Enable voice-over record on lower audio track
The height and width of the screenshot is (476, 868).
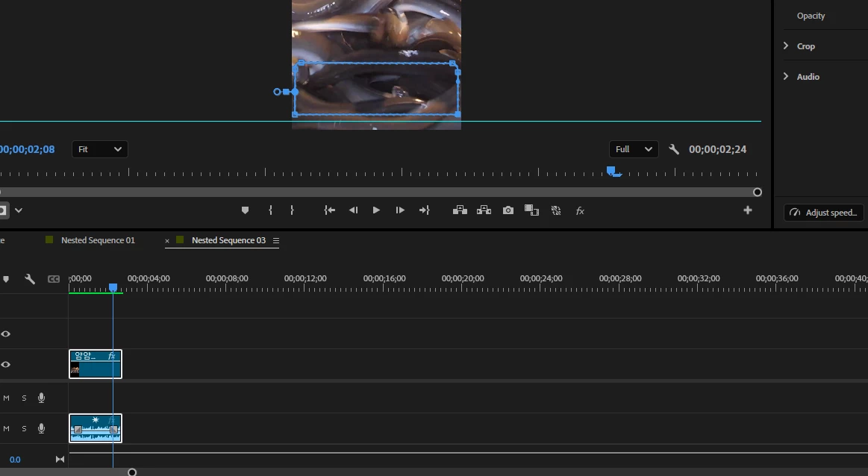pos(42,428)
